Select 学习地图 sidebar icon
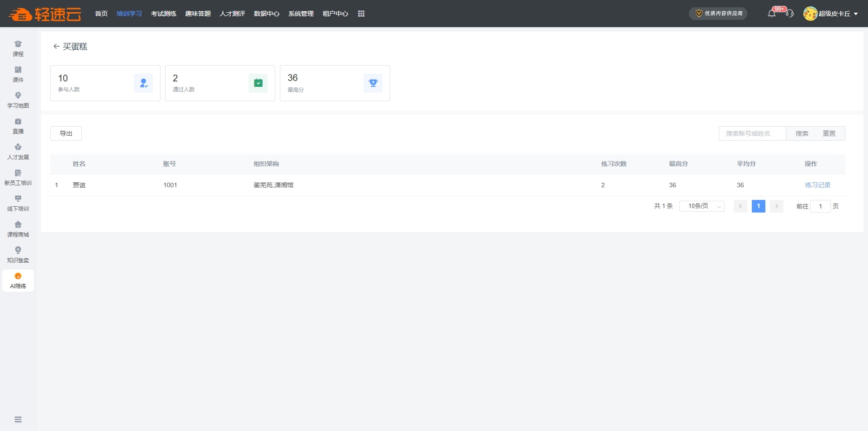This screenshot has width=868, height=431. [x=18, y=100]
